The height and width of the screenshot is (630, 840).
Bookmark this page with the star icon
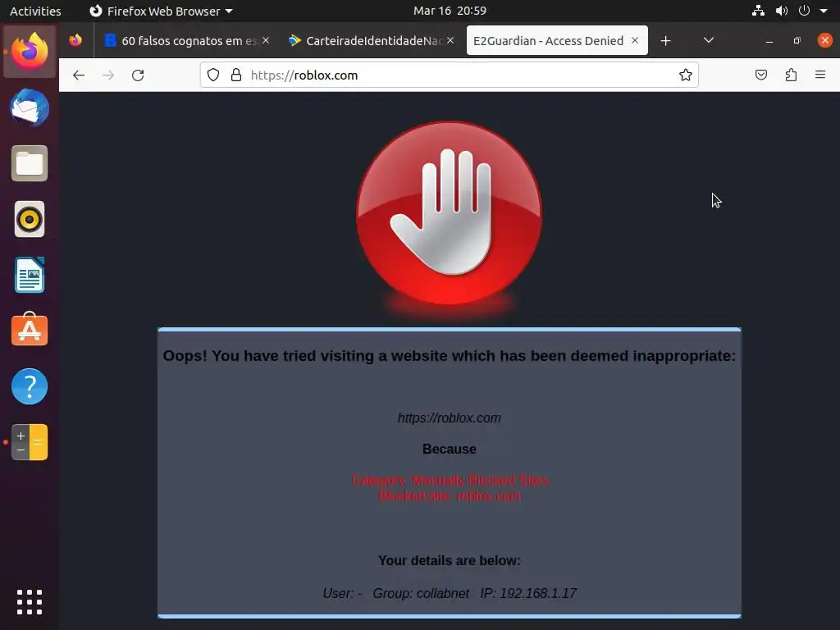tap(685, 75)
